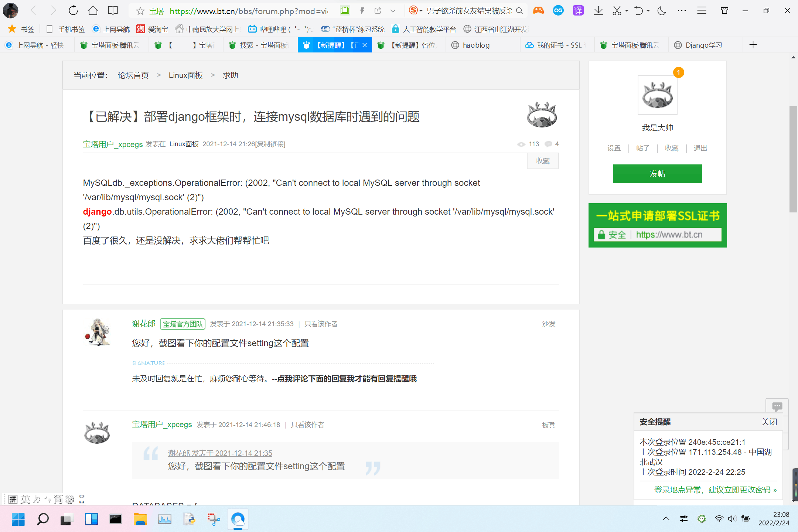Open 帖子 in user sidebar
This screenshot has height=532, width=798.
(643, 148)
